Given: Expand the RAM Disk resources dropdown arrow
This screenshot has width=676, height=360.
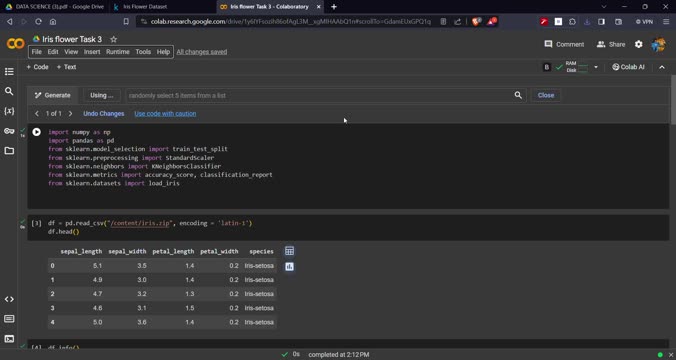Looking at the screenshot, I should [596, 67].
